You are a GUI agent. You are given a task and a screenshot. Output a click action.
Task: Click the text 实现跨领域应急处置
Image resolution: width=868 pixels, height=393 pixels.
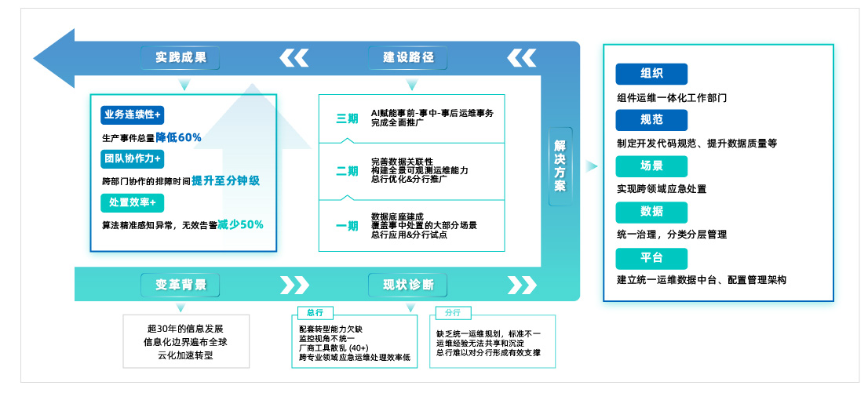662,189
